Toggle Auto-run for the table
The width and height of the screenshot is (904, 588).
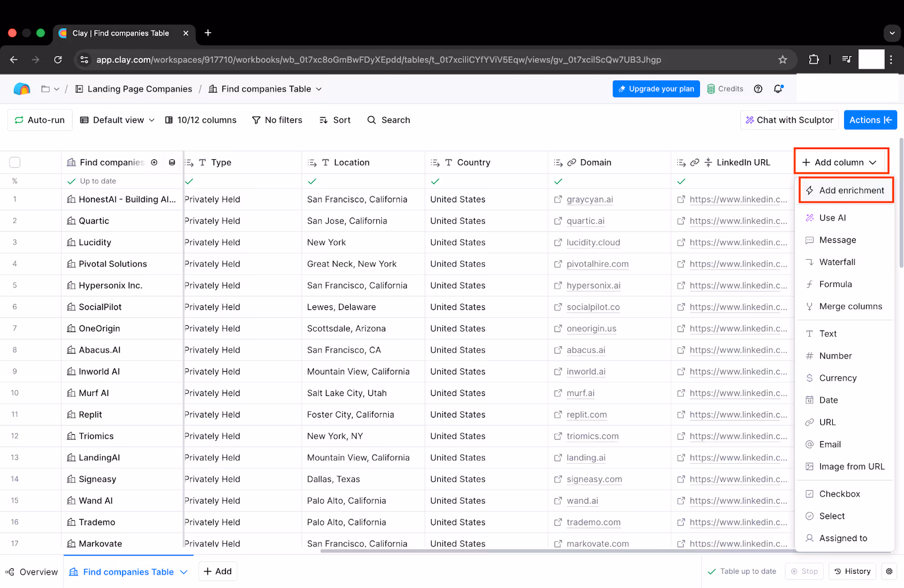click(x=40, y=120)
